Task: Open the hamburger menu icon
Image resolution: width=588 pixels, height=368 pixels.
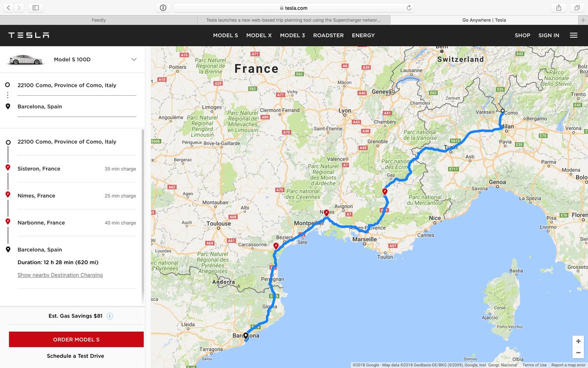Action: click(x=573, y=35)
